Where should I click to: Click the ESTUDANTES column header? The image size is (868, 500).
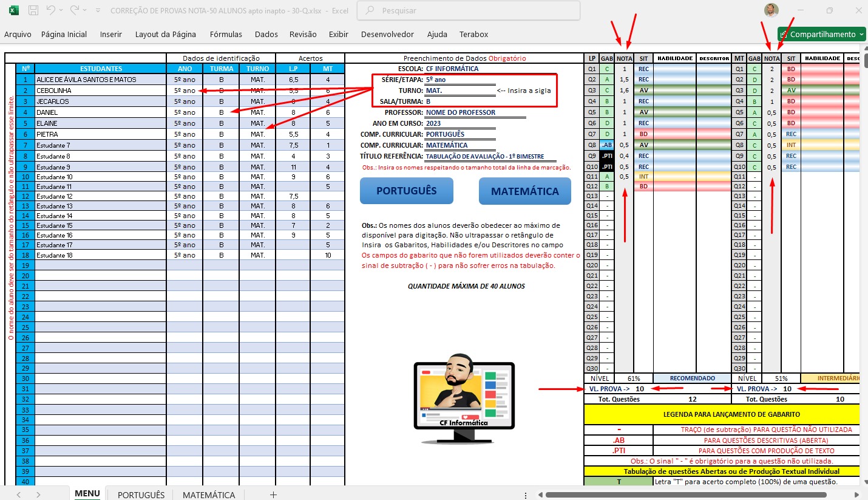(x=101, y=69)
